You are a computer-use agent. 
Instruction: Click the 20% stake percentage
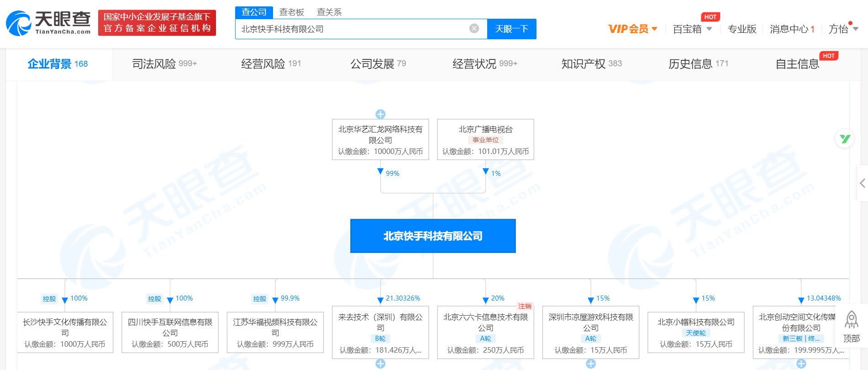pos(498,298)
